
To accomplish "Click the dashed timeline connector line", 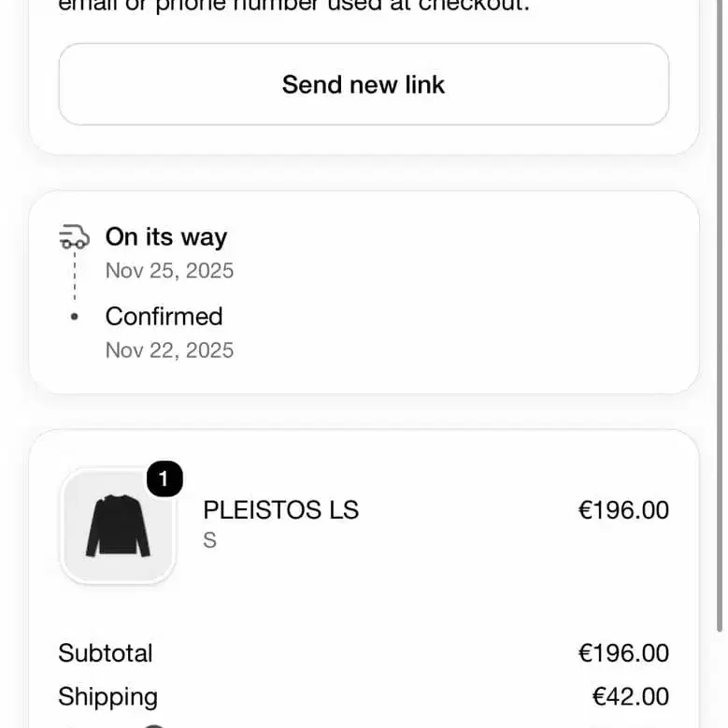I will click(x=75, y=277).
